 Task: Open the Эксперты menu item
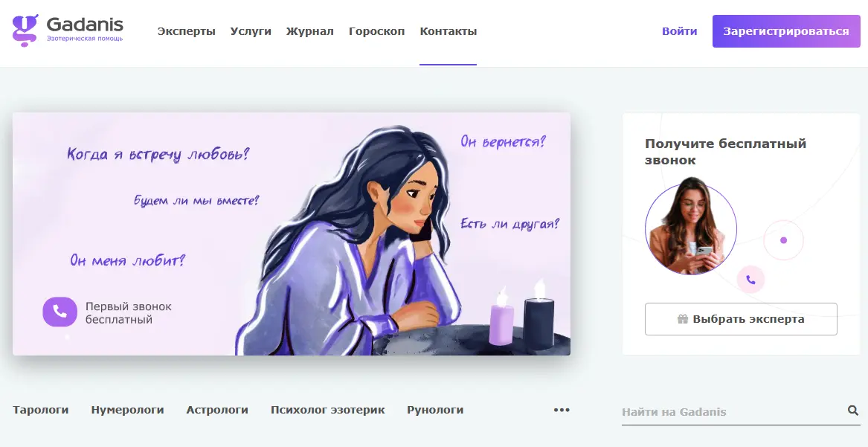tap(186, 31)
